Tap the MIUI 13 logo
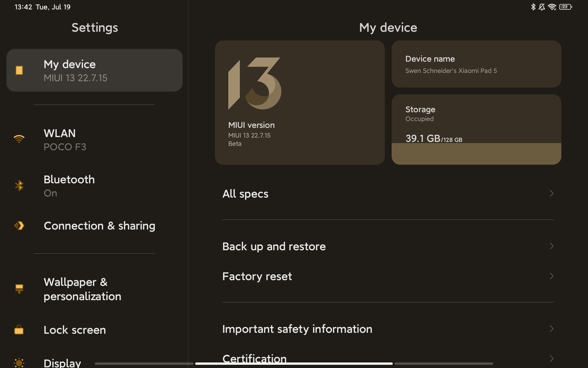The width and height of the screenshot is (588, 368). click(x=254, y=83)
